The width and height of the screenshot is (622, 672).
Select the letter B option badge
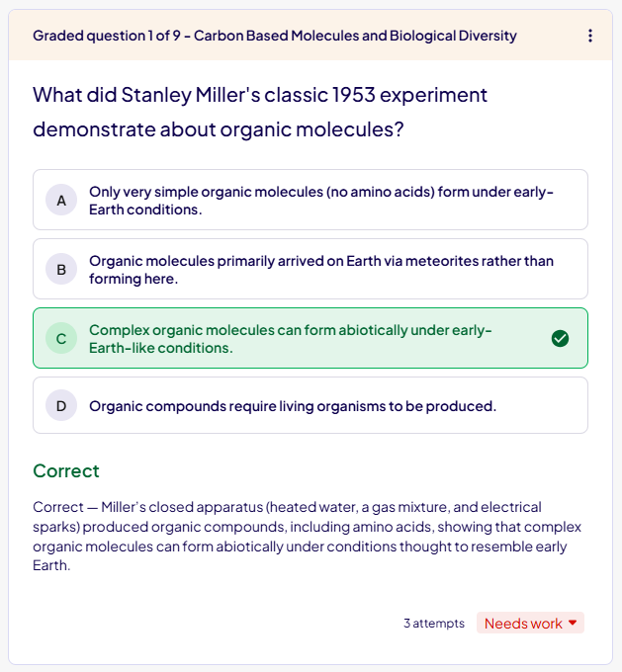(x=61, y=269)
